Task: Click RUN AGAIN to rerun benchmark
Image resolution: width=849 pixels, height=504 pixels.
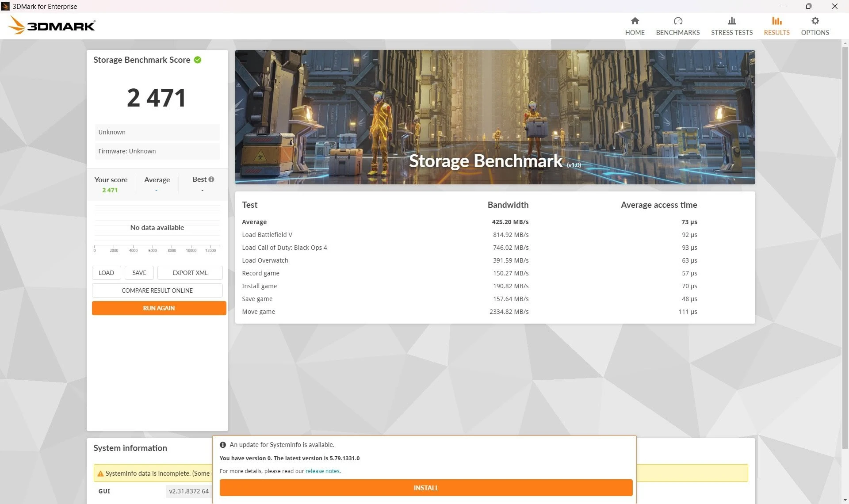Action: click(x=159, y=308)
